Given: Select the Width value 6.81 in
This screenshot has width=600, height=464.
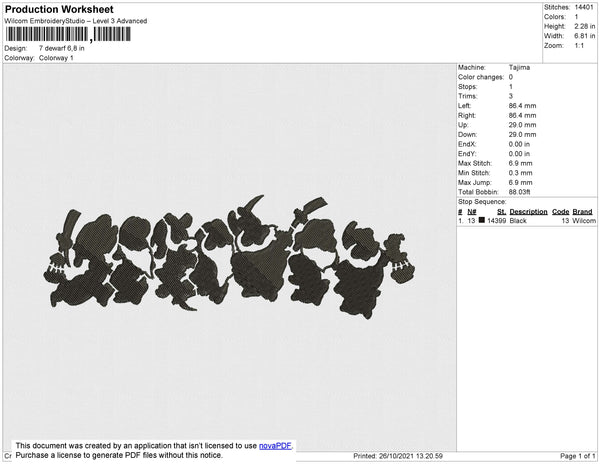Looking at the screenshot, I should [584, 36].
